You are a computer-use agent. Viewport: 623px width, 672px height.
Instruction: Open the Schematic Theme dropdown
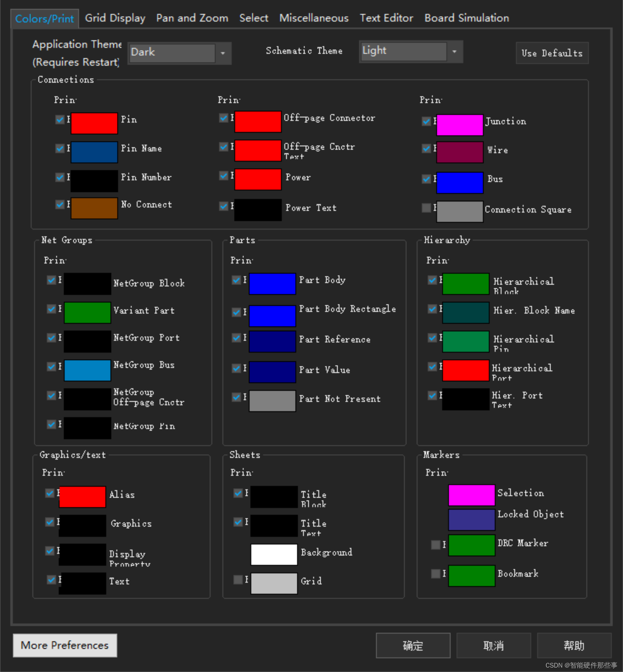[454, 52]
